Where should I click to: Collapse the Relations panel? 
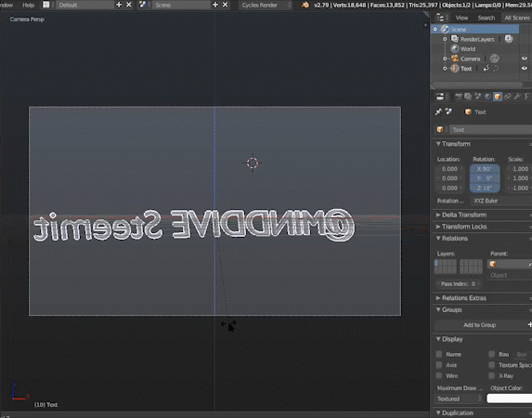click(438, 239)
